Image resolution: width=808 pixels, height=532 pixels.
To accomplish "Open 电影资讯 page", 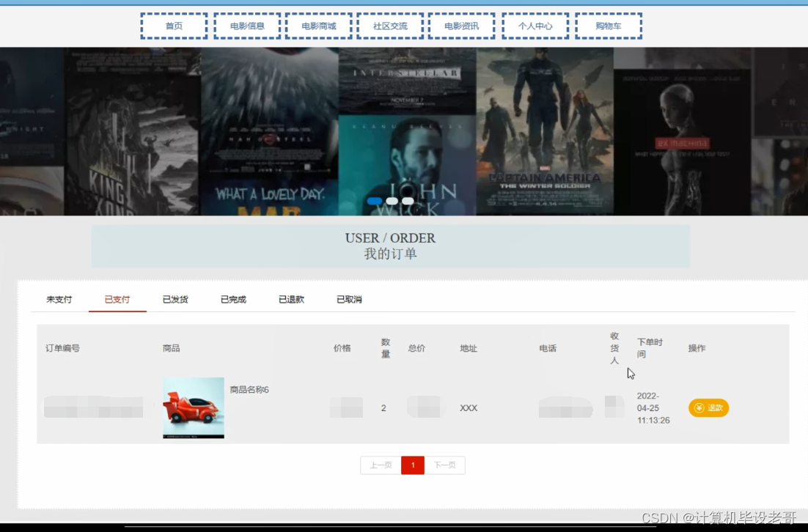I will (462, 26).
